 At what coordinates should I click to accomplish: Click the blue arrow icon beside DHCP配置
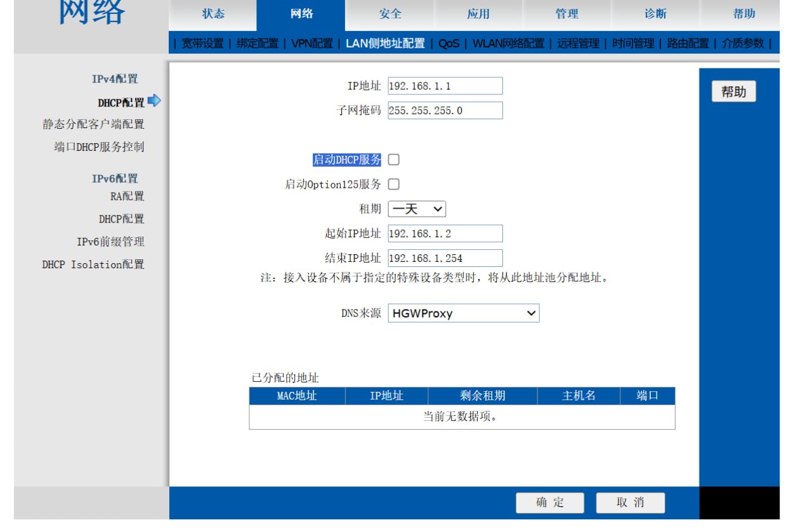pyautogui.click(x=154, y=101)
